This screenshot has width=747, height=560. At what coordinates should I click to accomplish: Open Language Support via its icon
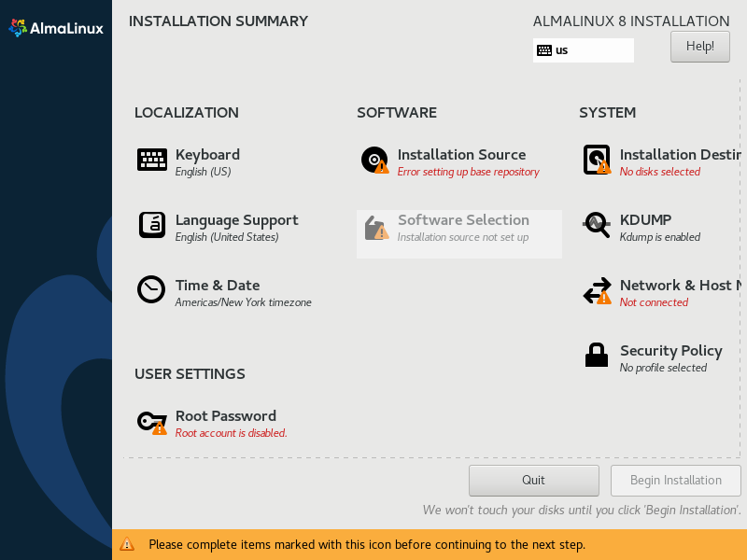pyautogui.click(x=152, y=225)
